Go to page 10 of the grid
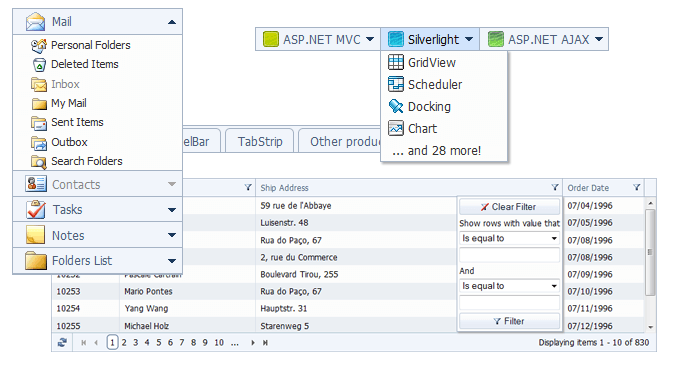The width and height of the screenshot is (673, 376). [219, 343]
